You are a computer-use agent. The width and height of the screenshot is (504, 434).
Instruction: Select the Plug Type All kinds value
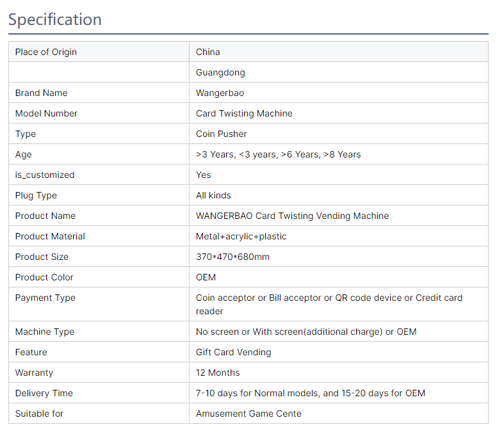pos(213,195)
